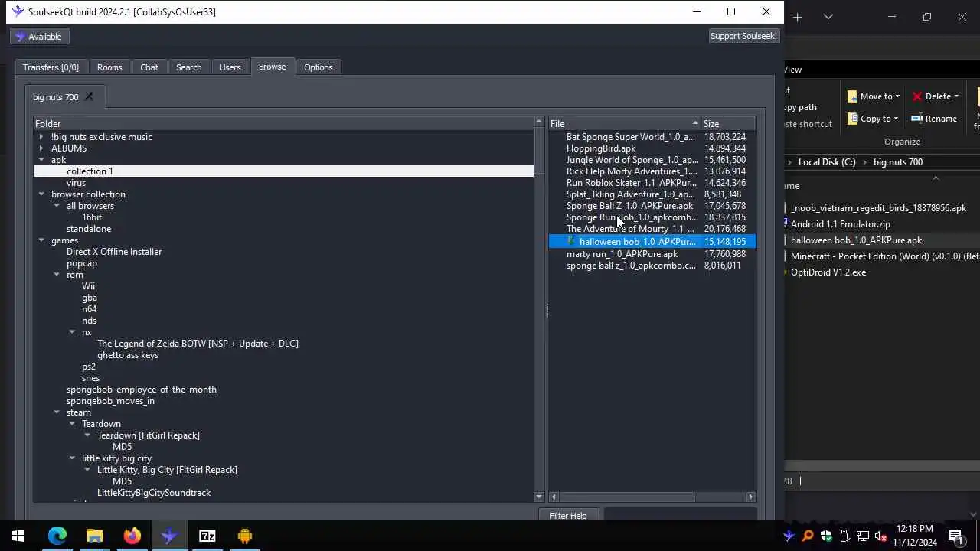Open 7-Zip from the taskbar

[x=207, y=536]
